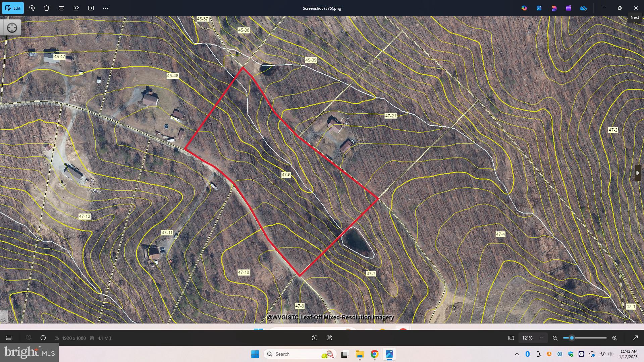Click the Edit button
This screenshot has height=362, width=644.
pos(13,8)
